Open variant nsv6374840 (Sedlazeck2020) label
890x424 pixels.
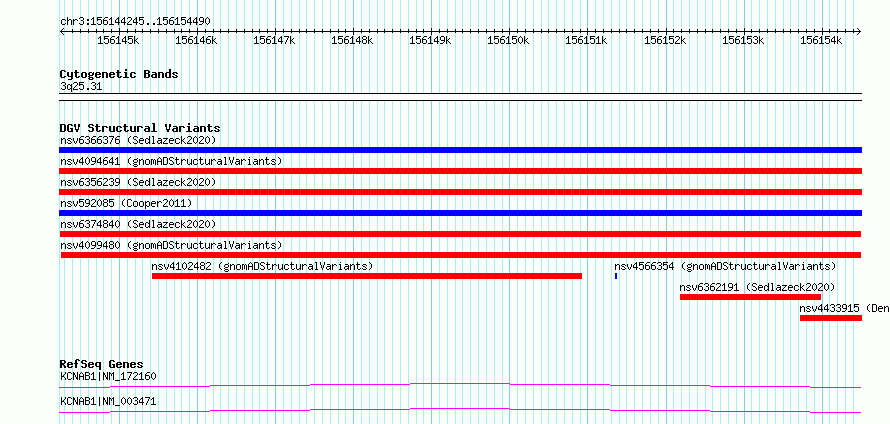click(138, 224)
